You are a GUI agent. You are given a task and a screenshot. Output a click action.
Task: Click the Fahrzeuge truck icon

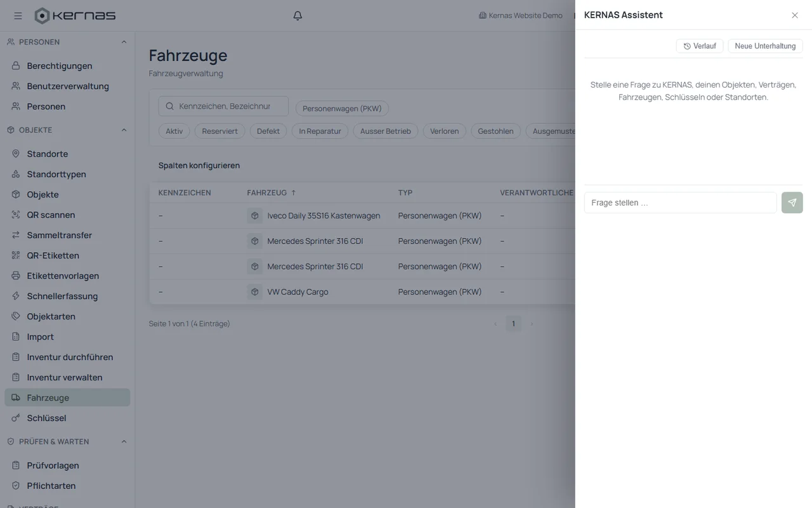click(16, 398)
